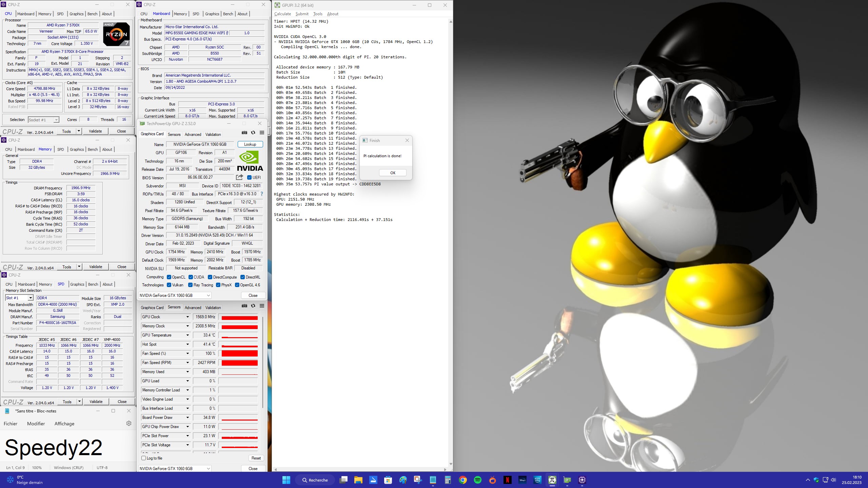Viewport: 868px width, 488px height.
Task: Toggle the UEFI checkbox in GPU-Z
Action: (249, 177)
